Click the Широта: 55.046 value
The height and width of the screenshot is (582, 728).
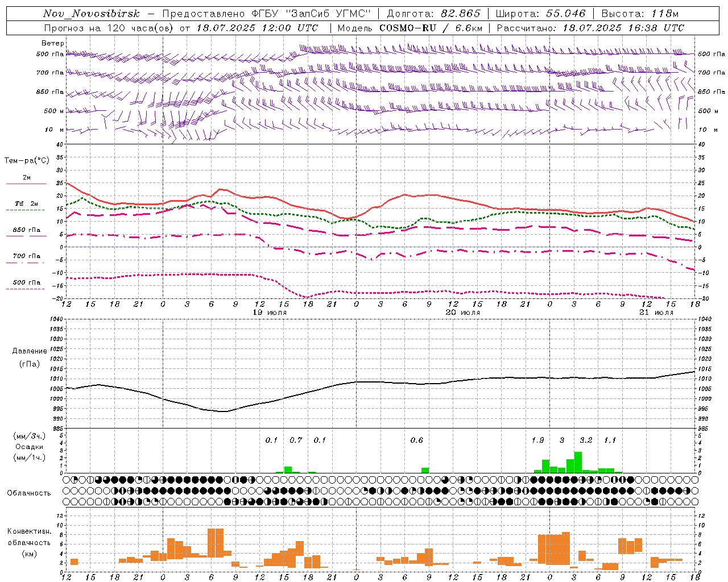coord(540,14)
